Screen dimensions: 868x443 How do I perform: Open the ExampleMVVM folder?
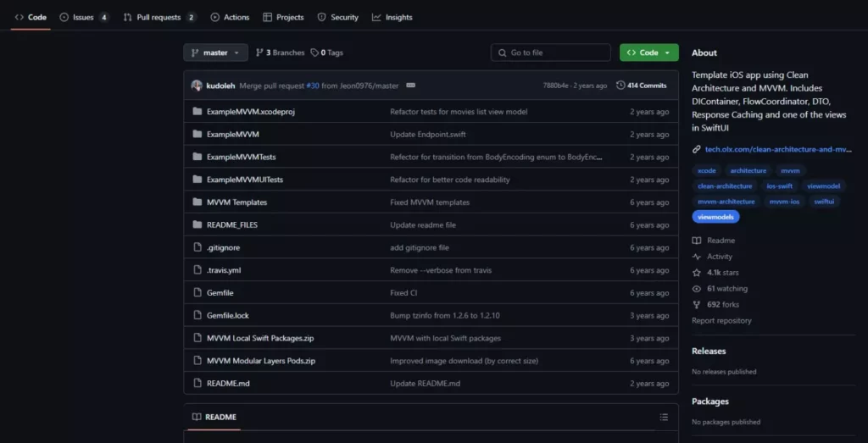(232, 135)
